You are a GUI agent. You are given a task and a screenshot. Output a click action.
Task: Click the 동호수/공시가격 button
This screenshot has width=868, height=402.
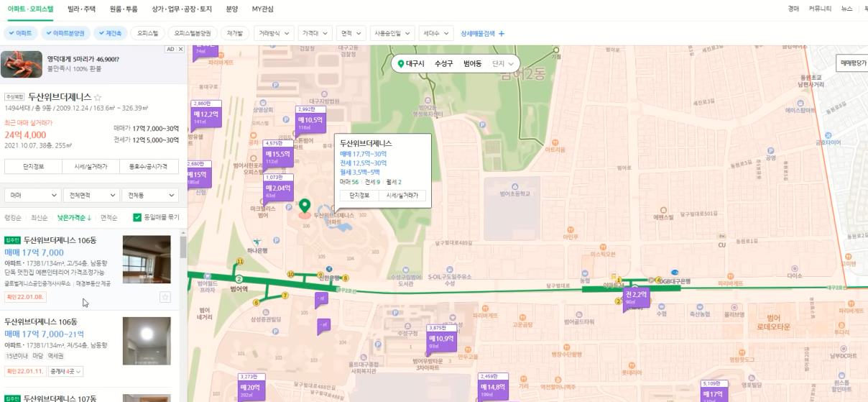point(149,166)
